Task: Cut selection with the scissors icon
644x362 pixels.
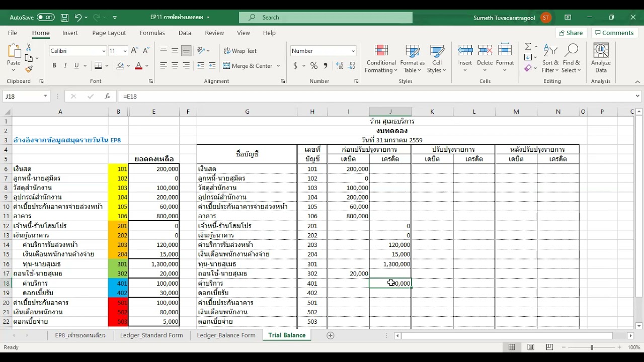Action: coord(29,47)
